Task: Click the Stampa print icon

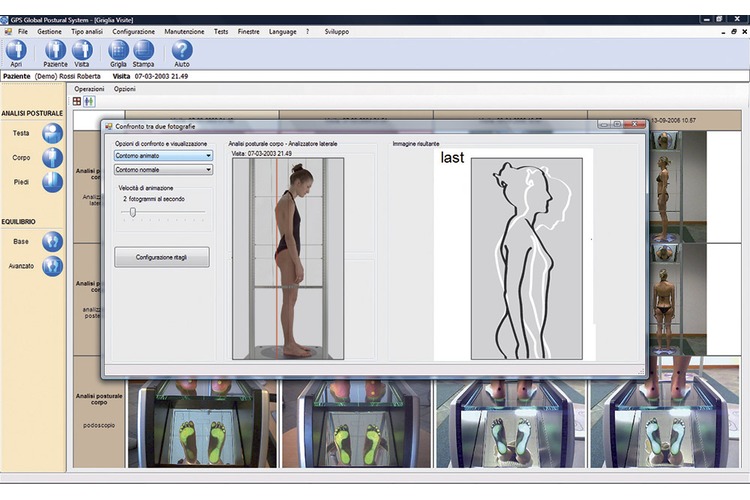Action: [x=143, y=50]
